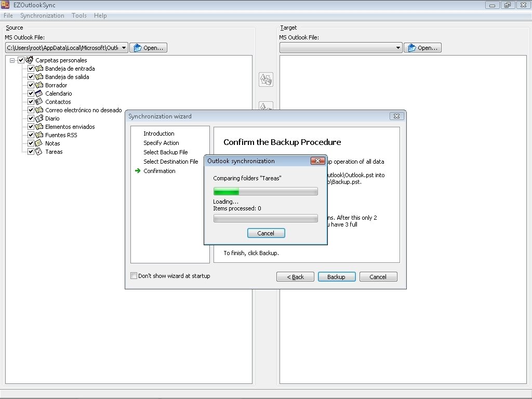Viewport: 532px width, 399px height.
Task: Click the Synchronization wizard Cancel button
Action: (378, 277)
